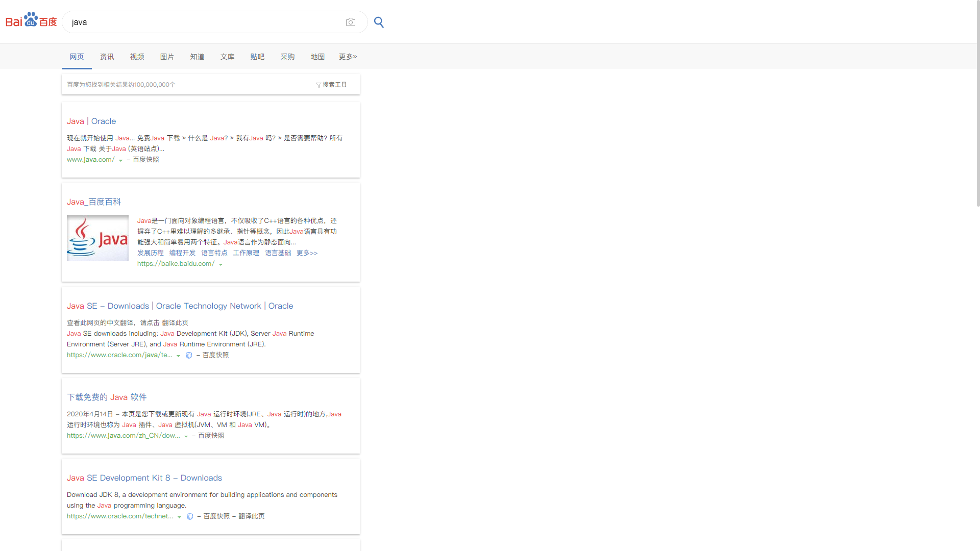The image size is (980, 551).
Task: Switch to the 知道 tab
Action: click(198, 57)
